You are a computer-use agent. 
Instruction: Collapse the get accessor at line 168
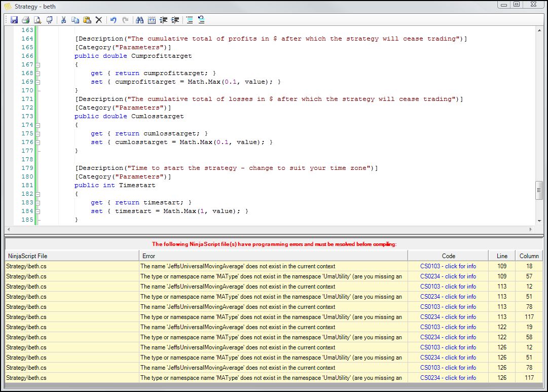click(x=38, y=74)
